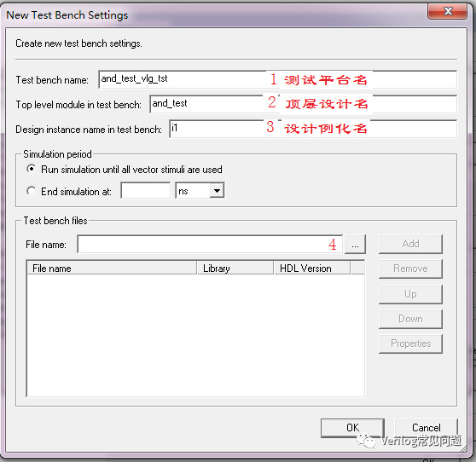Close the New Test Bench Settings dialog

(447, 12)
